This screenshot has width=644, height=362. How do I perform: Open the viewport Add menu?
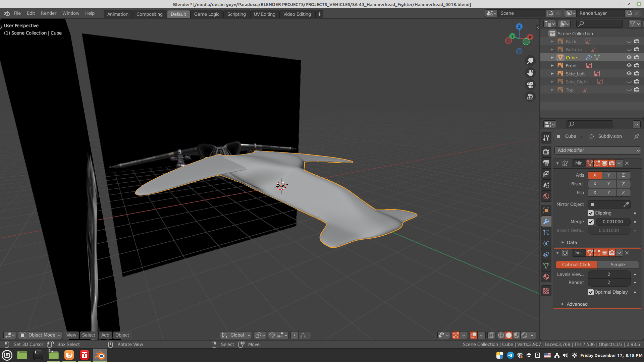[x=105, y=335]
